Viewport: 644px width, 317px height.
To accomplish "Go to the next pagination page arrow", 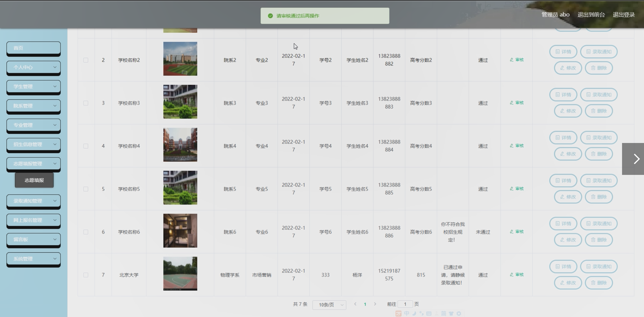I will 375,304.
